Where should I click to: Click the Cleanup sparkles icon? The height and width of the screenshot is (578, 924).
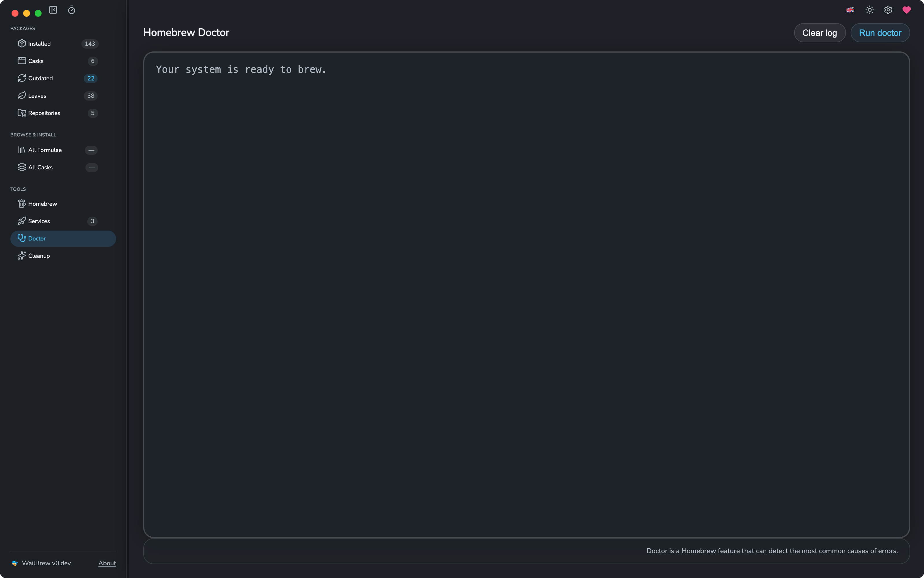coord(22,256)
